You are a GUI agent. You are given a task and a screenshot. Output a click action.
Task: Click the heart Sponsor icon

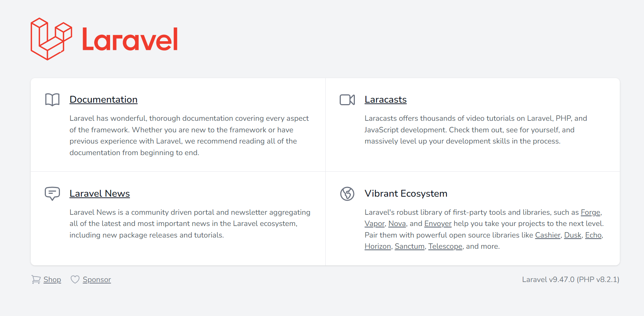(x=75, y=279)
